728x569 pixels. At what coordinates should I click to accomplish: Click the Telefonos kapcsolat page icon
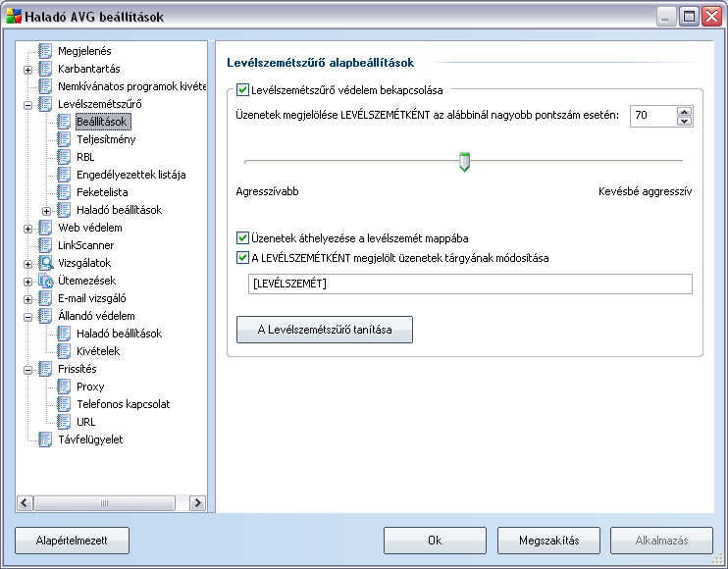point(64,404)
